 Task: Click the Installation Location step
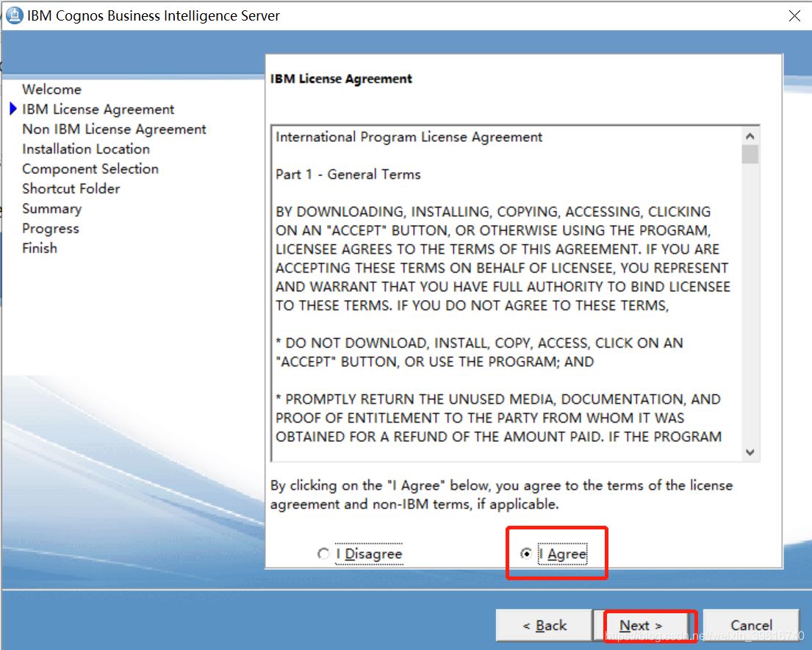86,149
